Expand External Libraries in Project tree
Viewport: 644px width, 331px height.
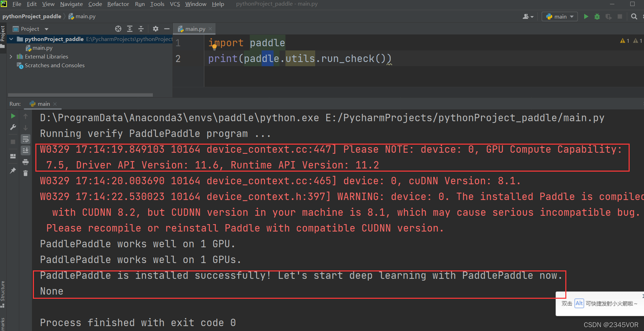click(x=11, y=56)
